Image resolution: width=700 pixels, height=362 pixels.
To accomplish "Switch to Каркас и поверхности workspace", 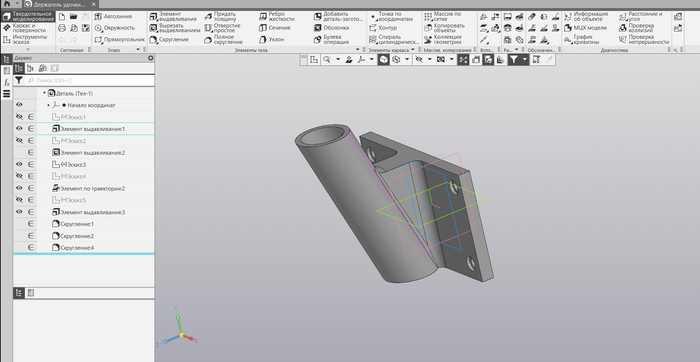I will point(28,28).
